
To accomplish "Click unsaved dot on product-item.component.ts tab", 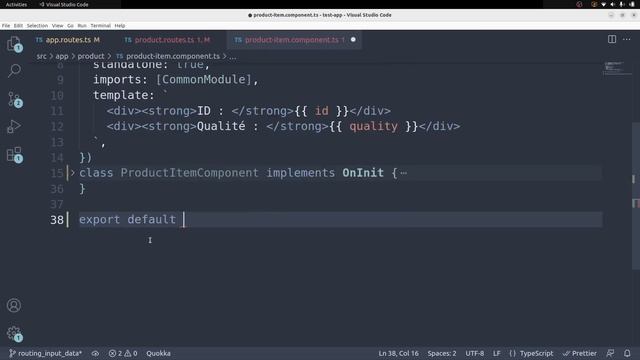I will [x=353, y=40].
